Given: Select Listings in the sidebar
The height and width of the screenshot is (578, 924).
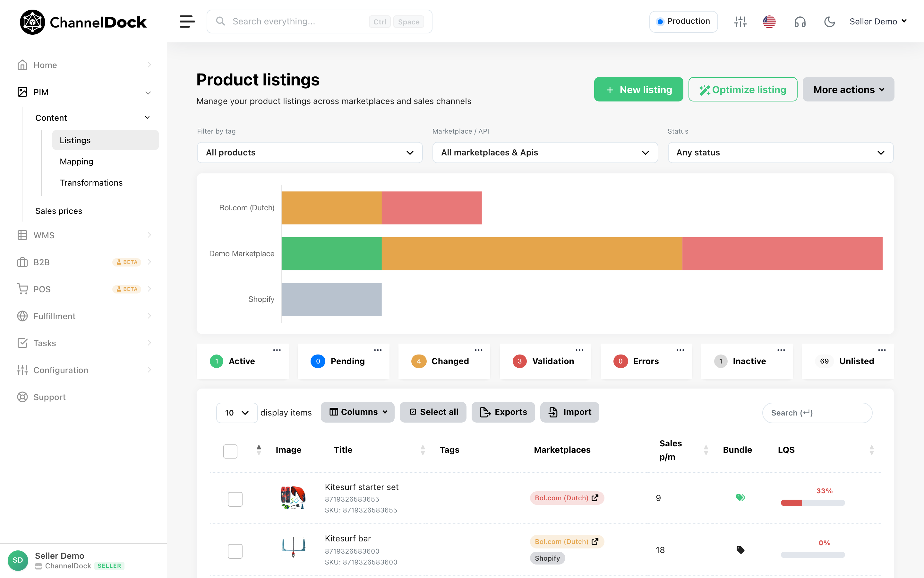Looking at the screenshot, I should [x=105, y=140].
